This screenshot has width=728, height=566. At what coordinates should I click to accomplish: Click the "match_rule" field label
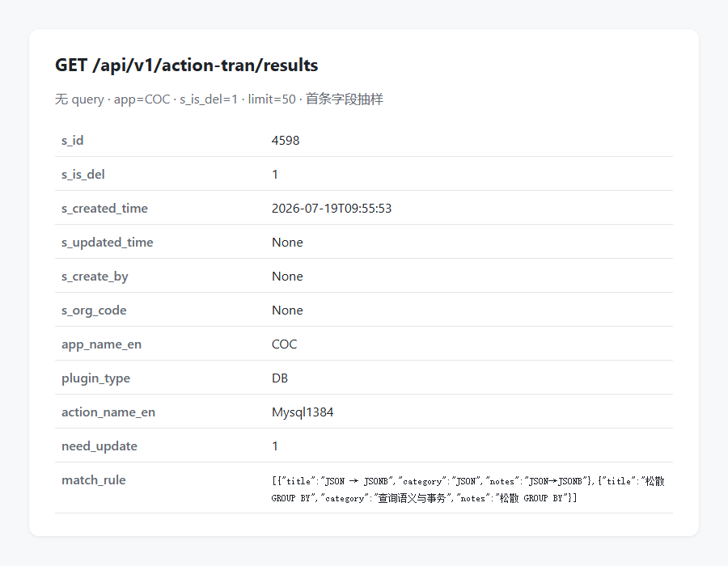93,479
